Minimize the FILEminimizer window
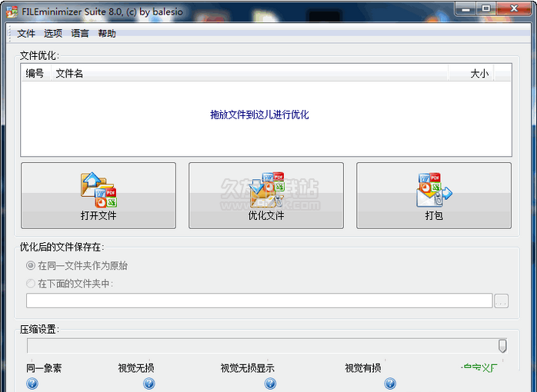537x392 pixels. (x=465, y=8)
